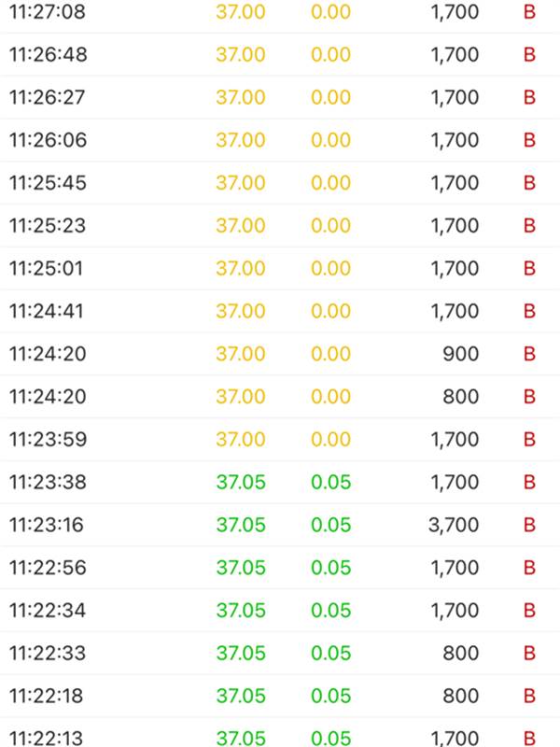The width and height of the screenshot is (560, 747).
Task: Open the 11:26:48 trade entry
Action: coord(280,54)
